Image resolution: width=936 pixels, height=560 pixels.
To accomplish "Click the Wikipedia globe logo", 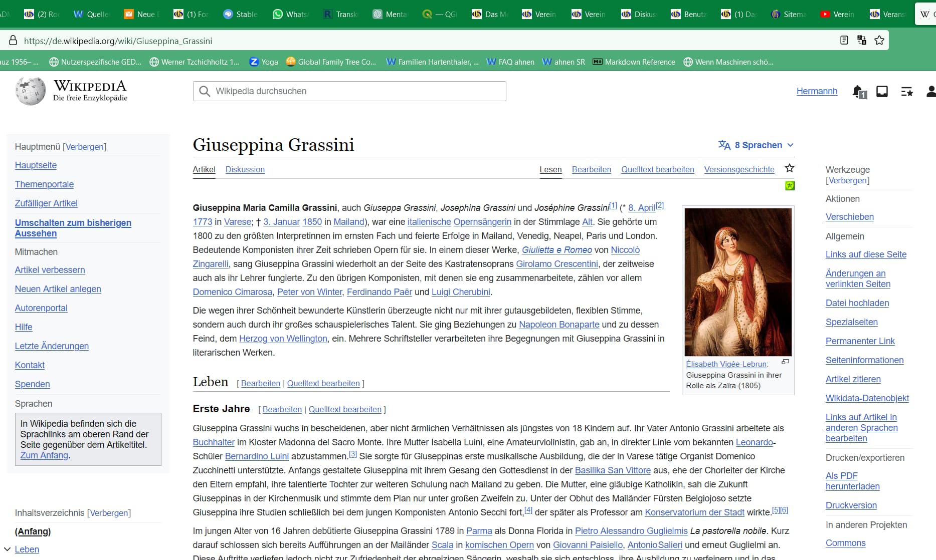I will click(x=31, y=91).
